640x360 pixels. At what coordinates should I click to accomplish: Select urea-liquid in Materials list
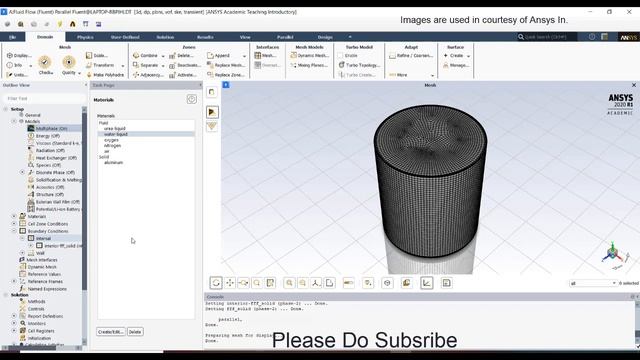pos(115,129)
